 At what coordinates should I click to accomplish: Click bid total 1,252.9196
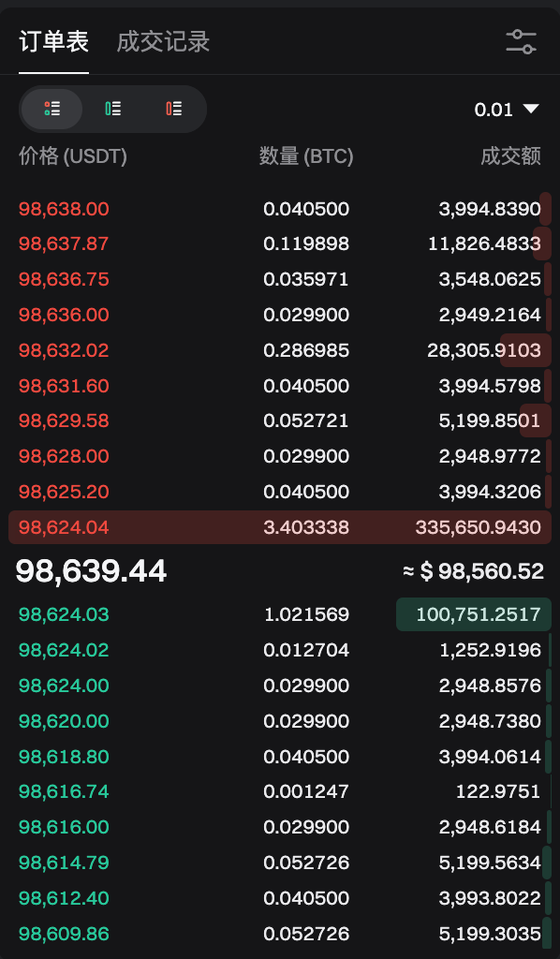pos(491,650)
